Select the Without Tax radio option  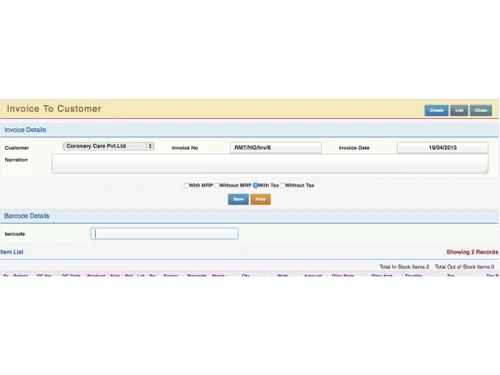283,185
